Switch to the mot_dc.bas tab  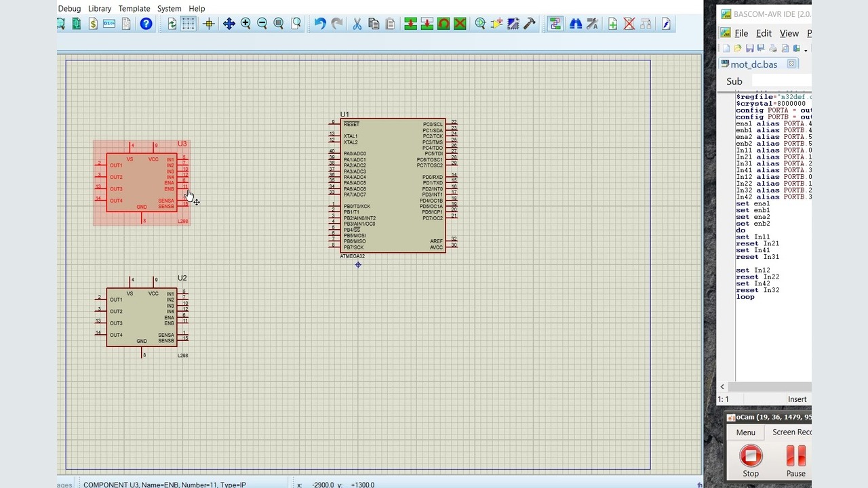[753, 64]
